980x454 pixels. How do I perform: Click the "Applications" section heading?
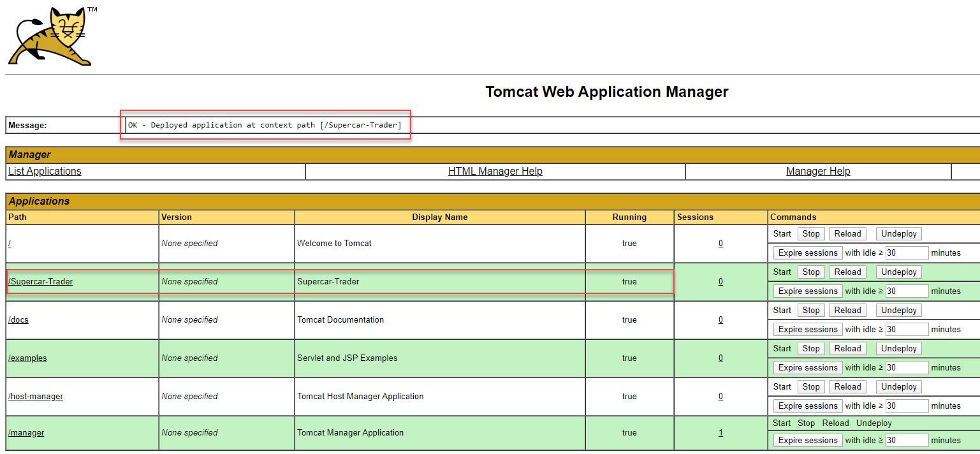pos(39,201)
